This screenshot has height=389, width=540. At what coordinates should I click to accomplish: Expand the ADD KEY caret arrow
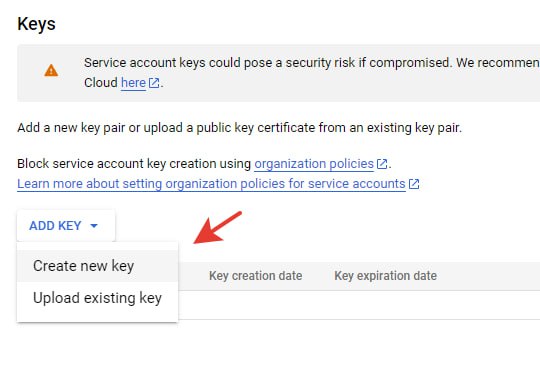pos(94,226)
